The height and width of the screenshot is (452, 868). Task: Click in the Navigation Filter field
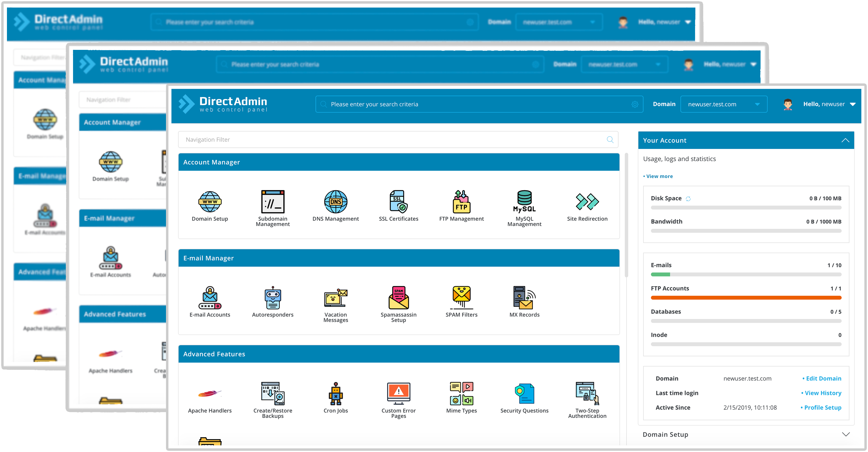[x=391, y=140]
